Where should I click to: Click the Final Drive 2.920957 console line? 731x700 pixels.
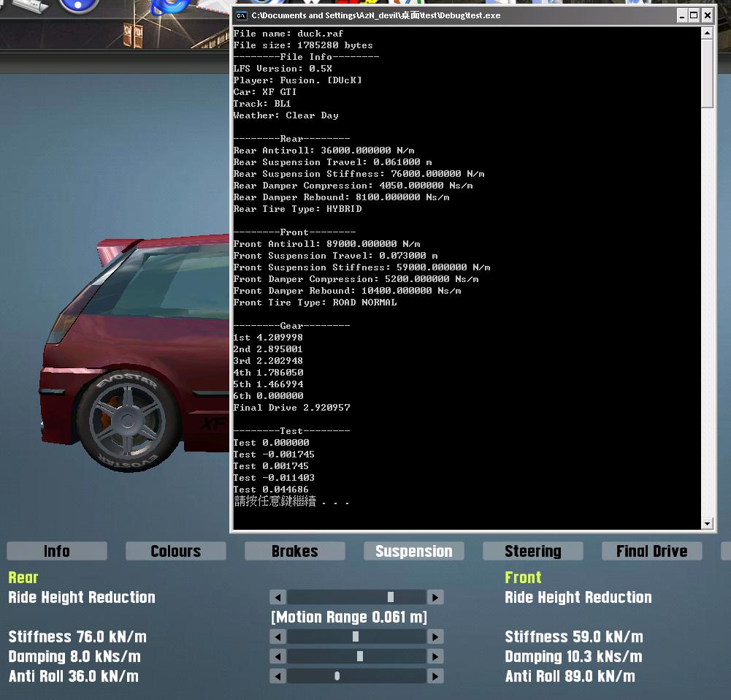coord(292,408)
